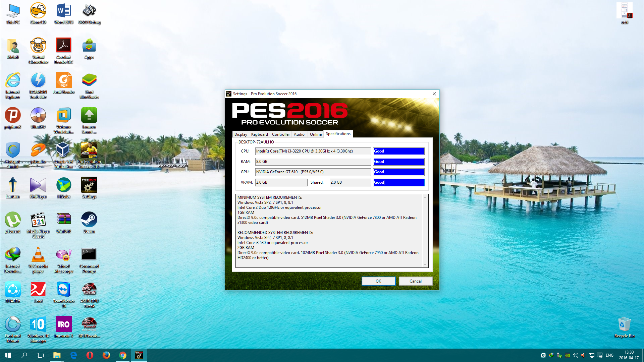
Task: Select the PES Settings desktop shortcut
Action: [89, 188]
